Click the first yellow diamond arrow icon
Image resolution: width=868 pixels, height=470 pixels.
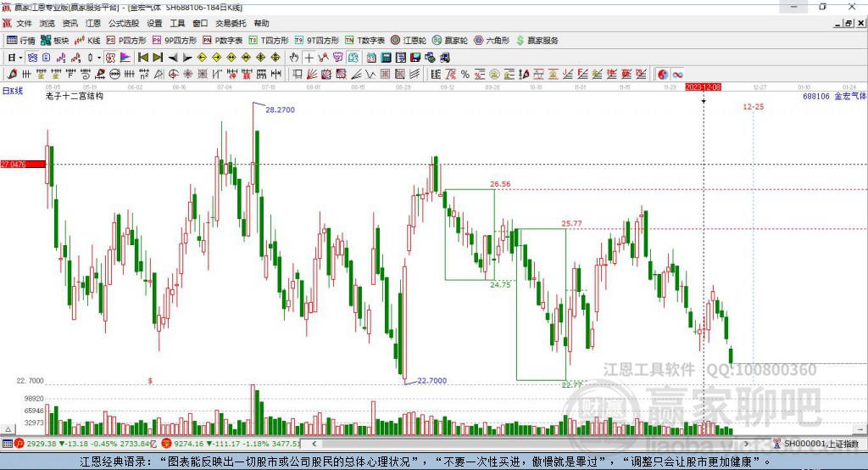(202, 58)
